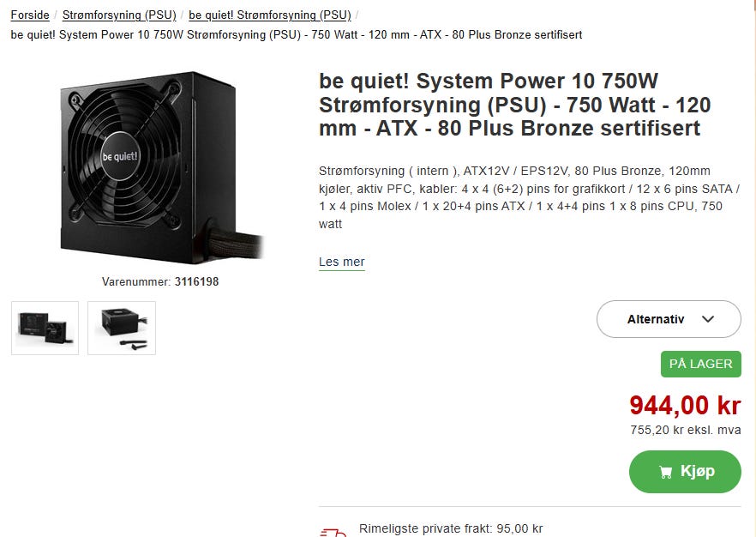Viewport: 756px width, 537px height.
Task: Navigate to be quiet! Strømforsyning (PSU) breadcrumb
Action: click(270, 15)
